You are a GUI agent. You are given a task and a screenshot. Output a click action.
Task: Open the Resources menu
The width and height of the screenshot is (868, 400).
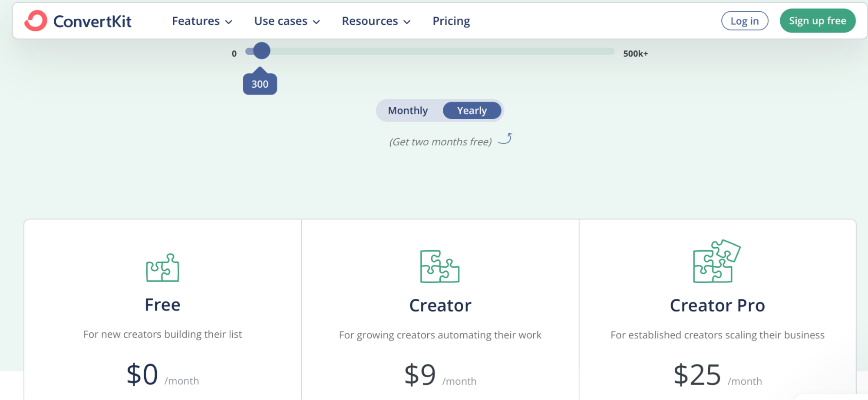376,21
